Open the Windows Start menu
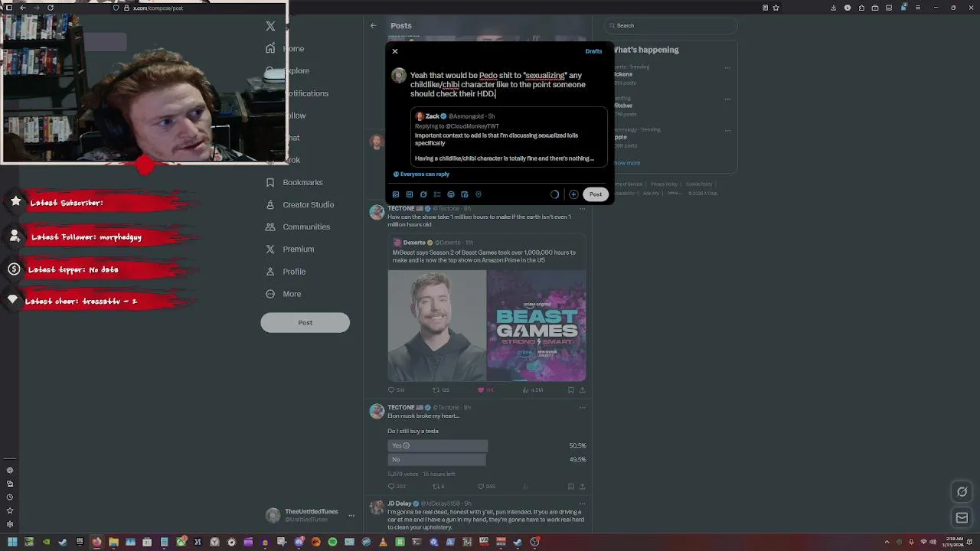This screenshot has width=980, height=551. click(x=12, y=542)
